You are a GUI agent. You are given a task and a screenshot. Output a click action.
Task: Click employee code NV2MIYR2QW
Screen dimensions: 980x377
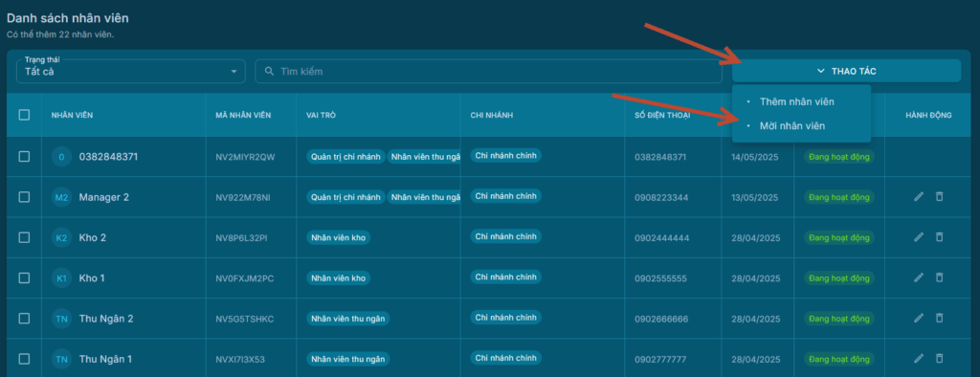245,157
